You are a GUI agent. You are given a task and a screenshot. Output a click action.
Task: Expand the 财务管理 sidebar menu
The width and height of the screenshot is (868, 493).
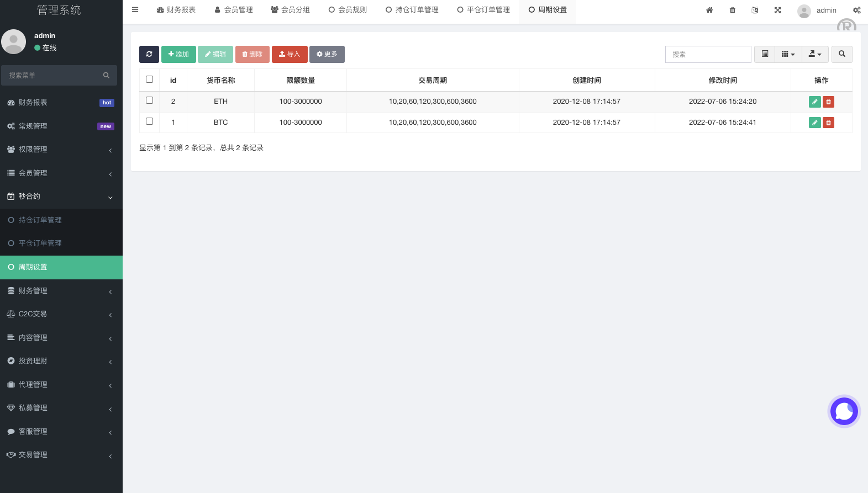click(61, 290)
